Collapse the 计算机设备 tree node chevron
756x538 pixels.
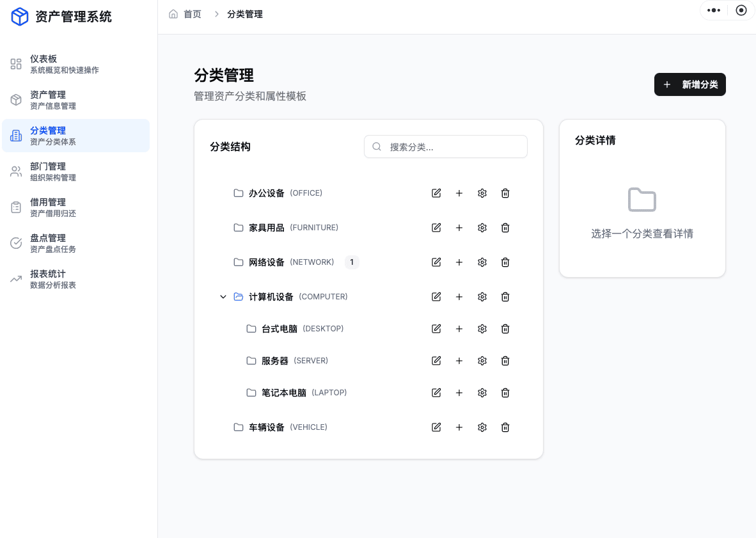tap(223, 297)
